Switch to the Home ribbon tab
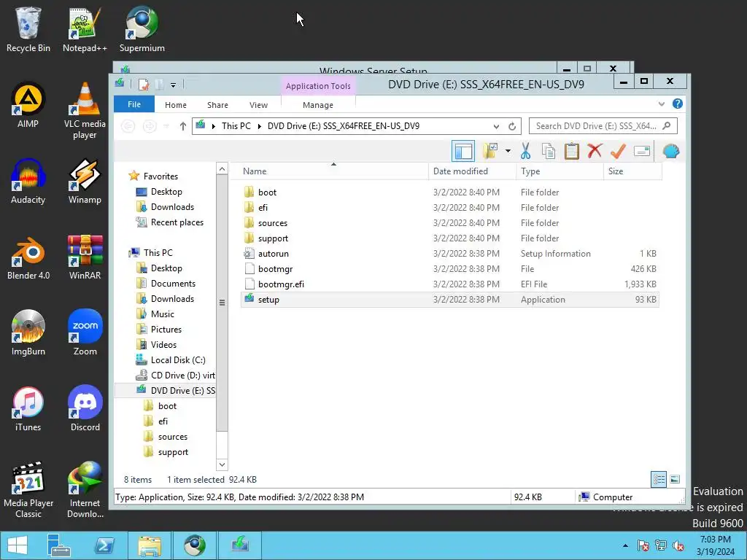This screenshot has height=560, width=747. click(x=176, y=105)
